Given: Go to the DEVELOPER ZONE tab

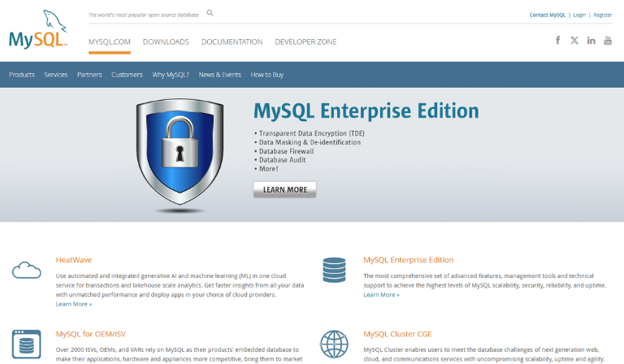Looking at the screenshot, I should pyautogui.click(x=305, y=41).
